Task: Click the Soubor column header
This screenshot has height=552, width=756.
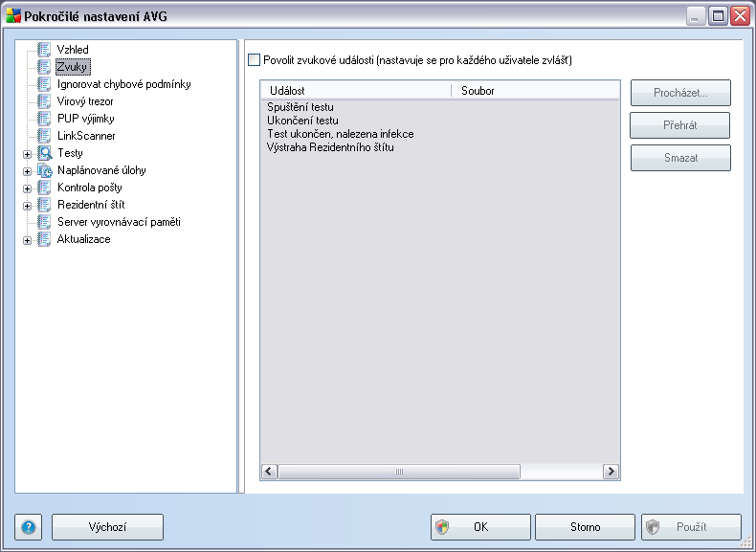Action: click(x=536, y=91)
